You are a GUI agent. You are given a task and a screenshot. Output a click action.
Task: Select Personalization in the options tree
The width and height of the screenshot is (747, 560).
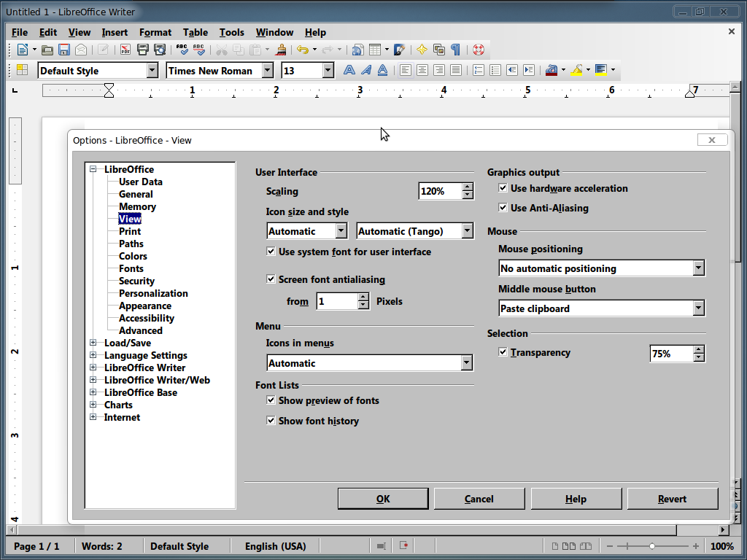tap(153, 293)
